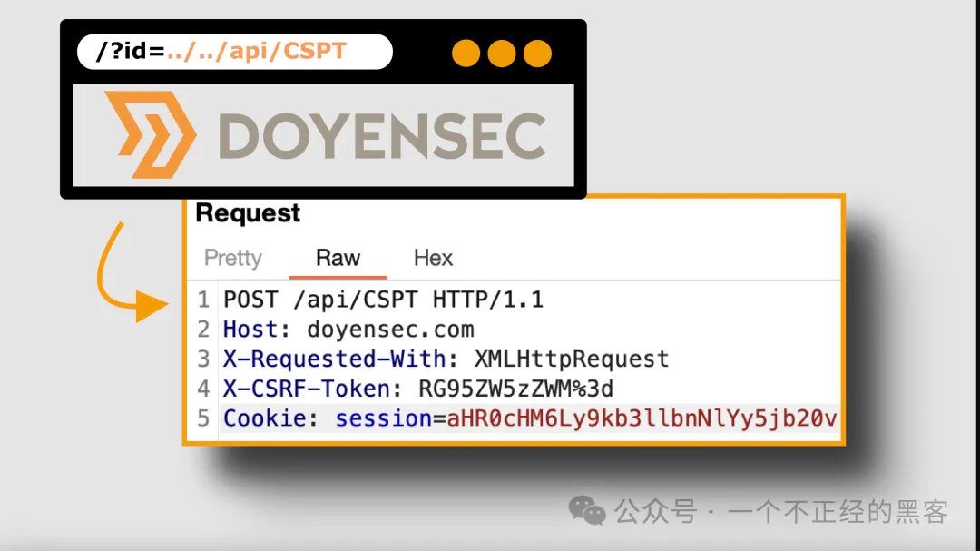This screenshot has width=980, height=551.
Task: Click the POST /api/CSPT request line
Action: point(383,300)
